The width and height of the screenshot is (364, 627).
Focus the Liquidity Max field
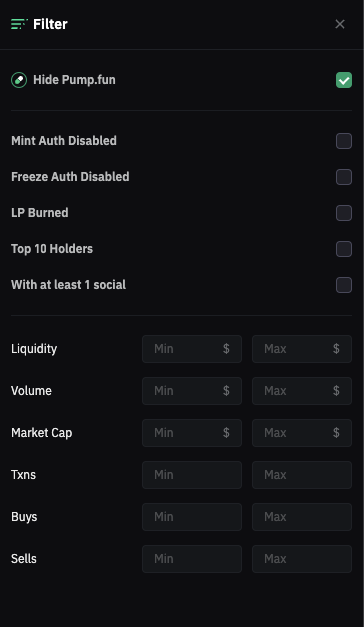(302, 349)
